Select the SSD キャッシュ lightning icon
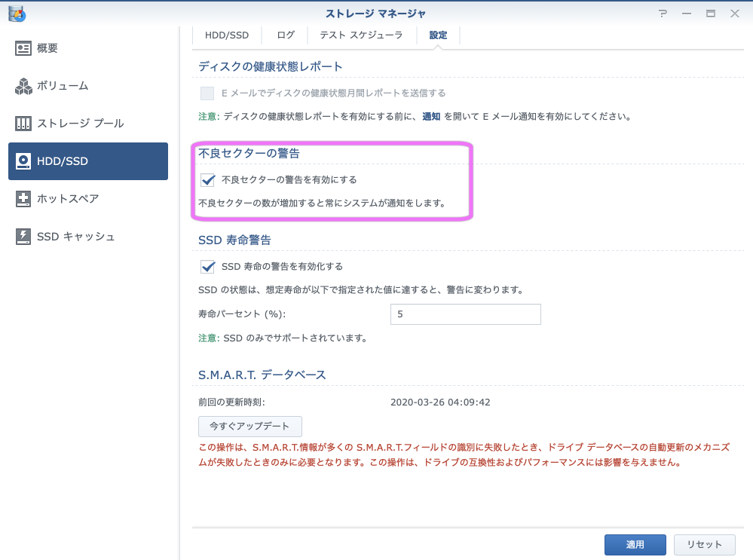Image resolution: width=753 pixels, height=560 pixels. point(23,237)
